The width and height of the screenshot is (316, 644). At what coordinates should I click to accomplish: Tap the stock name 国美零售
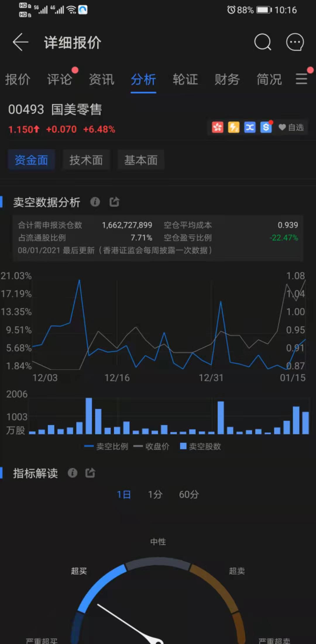77,110
